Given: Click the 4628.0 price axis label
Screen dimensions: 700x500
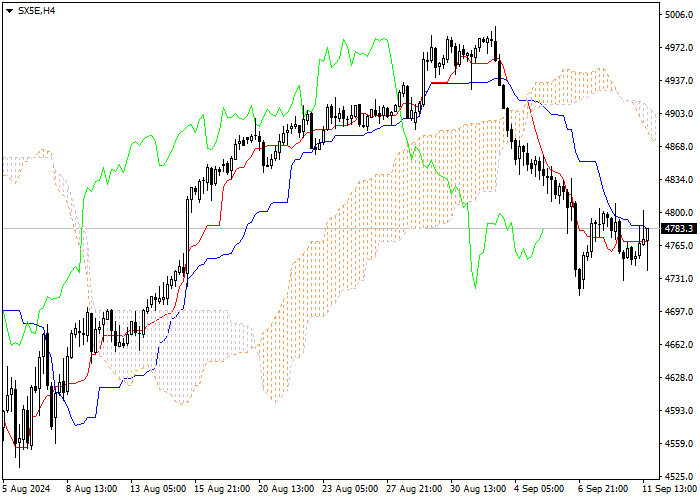Looking at the screenshot, I should point(679,378).
